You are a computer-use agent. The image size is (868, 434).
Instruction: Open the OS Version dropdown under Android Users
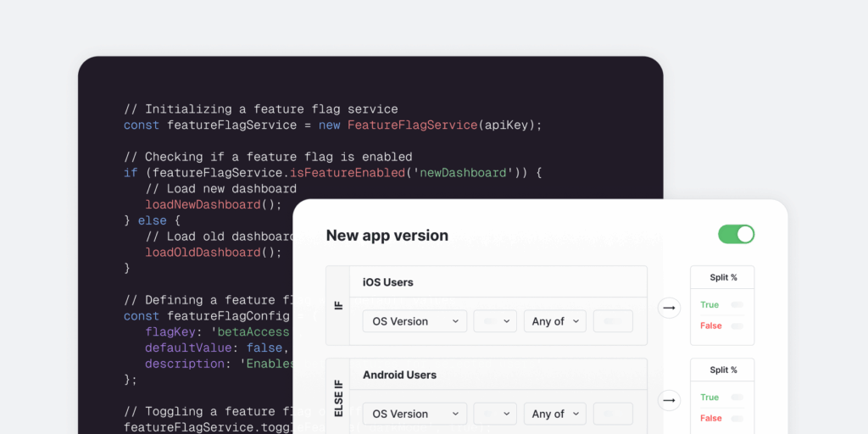coord(415,414)
